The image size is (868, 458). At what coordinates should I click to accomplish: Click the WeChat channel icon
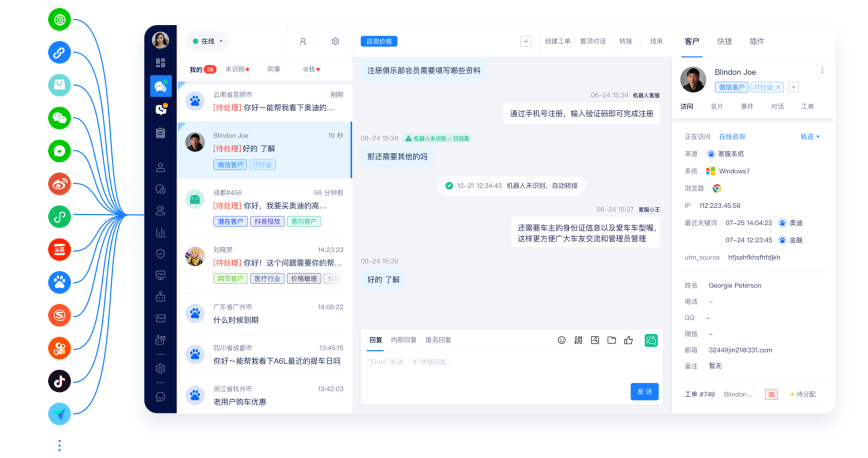point(59,118)
